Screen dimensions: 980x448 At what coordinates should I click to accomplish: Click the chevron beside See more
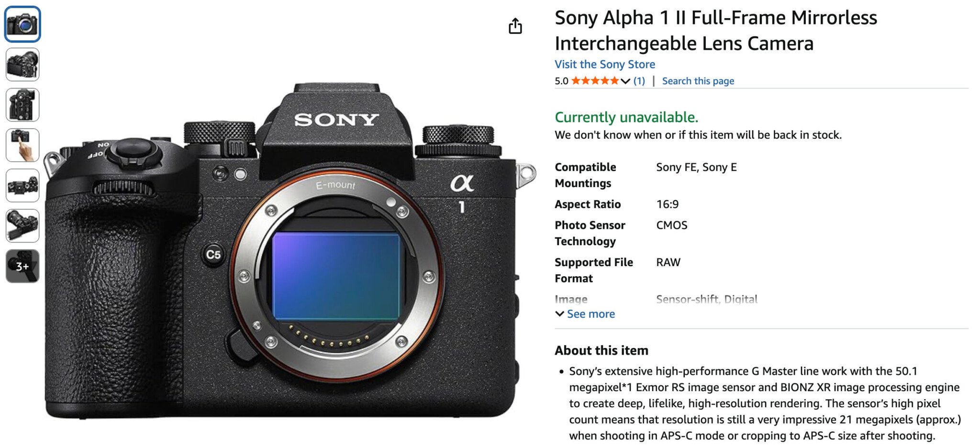[559, 314]
